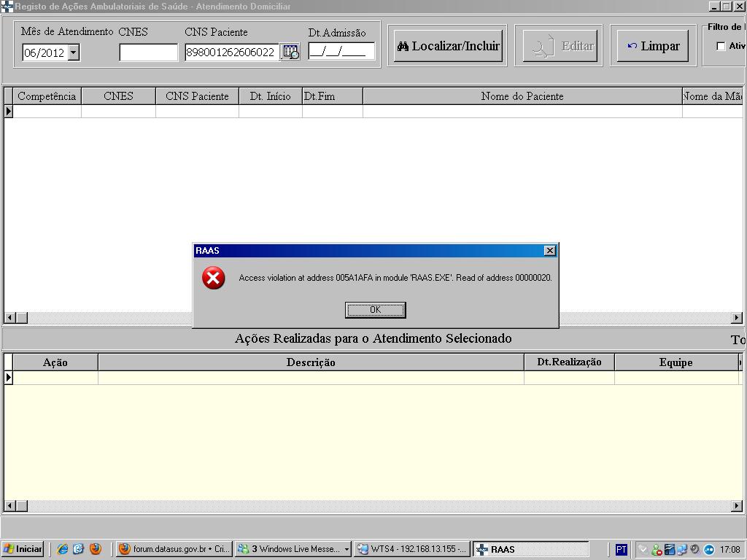The height and width of the screenshot is (560, 747).
Task: Click the Nome do Paciente column header
Action: click(x=522, y=96)
